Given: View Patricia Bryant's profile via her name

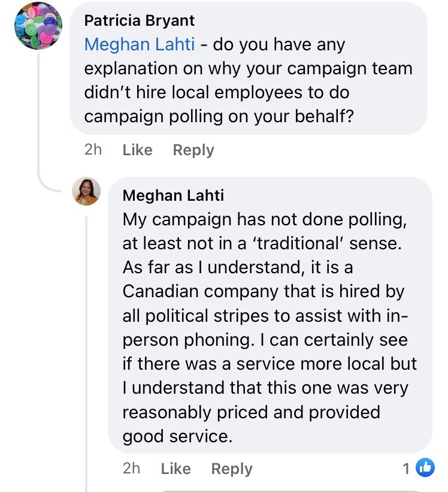Looking at the screenshot, I should pos(139,21).
